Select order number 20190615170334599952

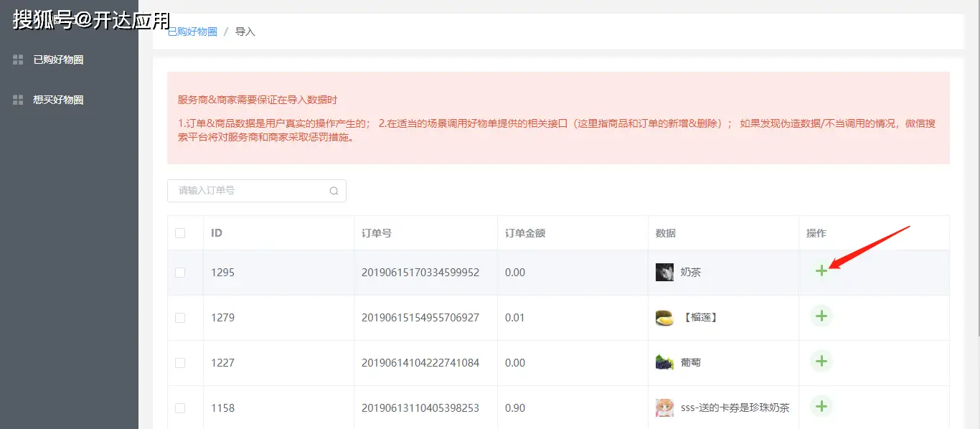(420, 273)
